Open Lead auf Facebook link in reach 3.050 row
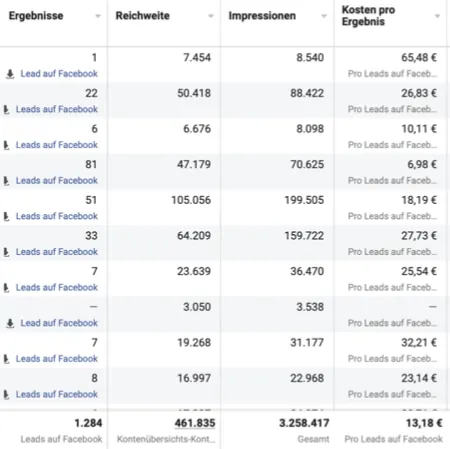This screenshot has height=449, width=450. pyautogui.click(x=59, y=323)
